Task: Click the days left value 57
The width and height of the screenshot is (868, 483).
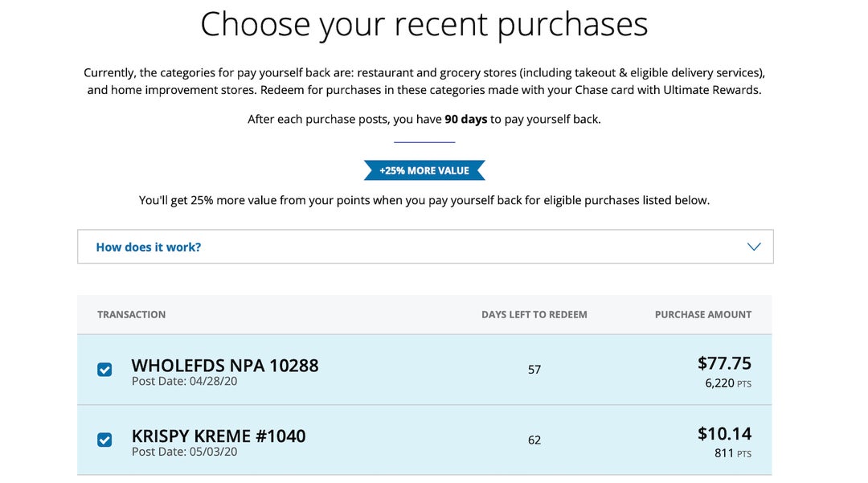Action: [x=534, y=370]
